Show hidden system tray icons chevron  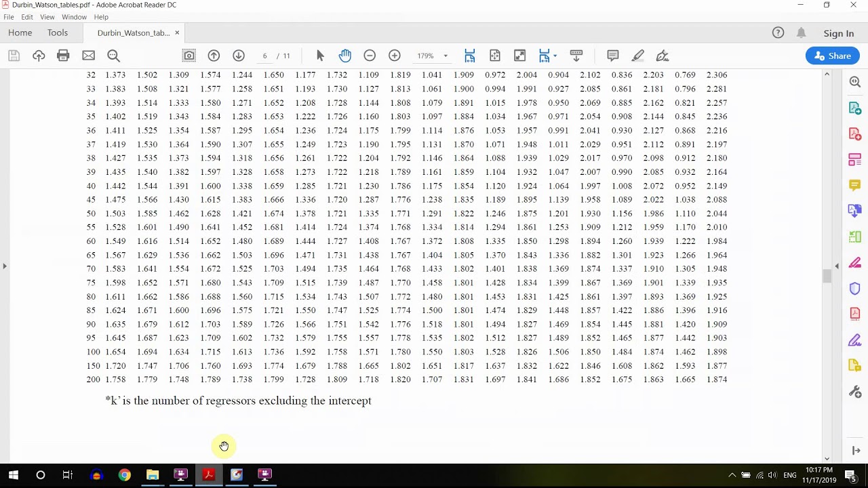[x=732, y=475]
